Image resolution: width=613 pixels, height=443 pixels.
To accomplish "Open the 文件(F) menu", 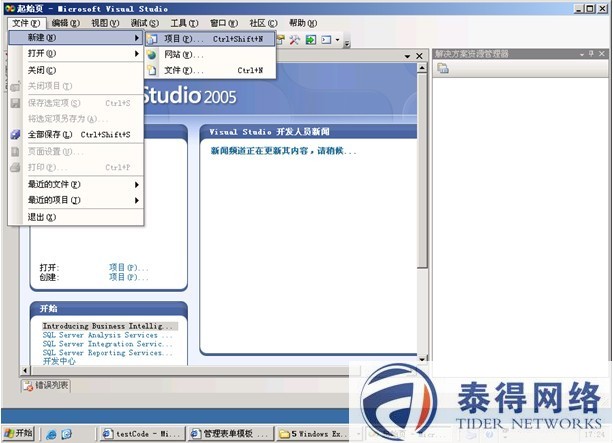I will tap(26, 23).
